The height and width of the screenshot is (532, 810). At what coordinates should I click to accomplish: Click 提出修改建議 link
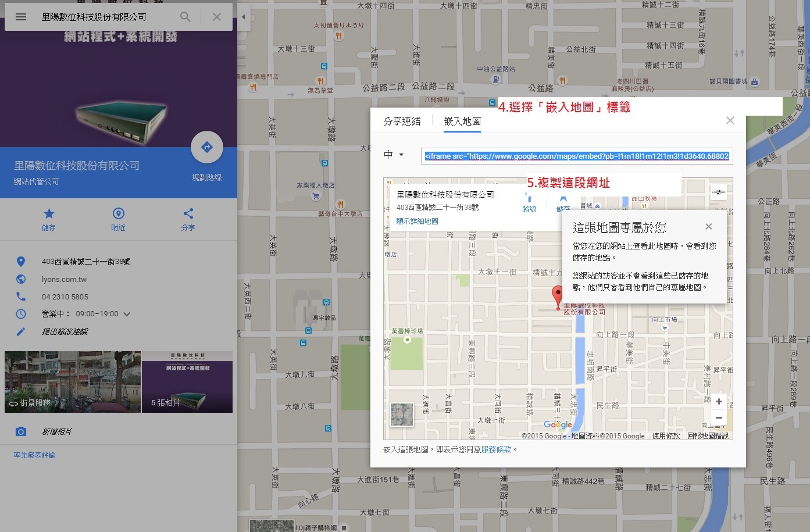click(65, 331)
